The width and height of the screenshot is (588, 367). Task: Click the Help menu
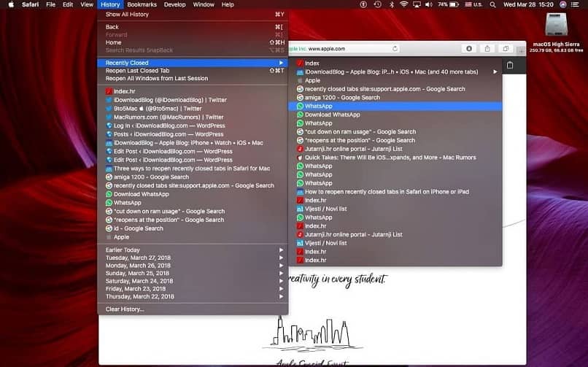click(x=228, y=4)
